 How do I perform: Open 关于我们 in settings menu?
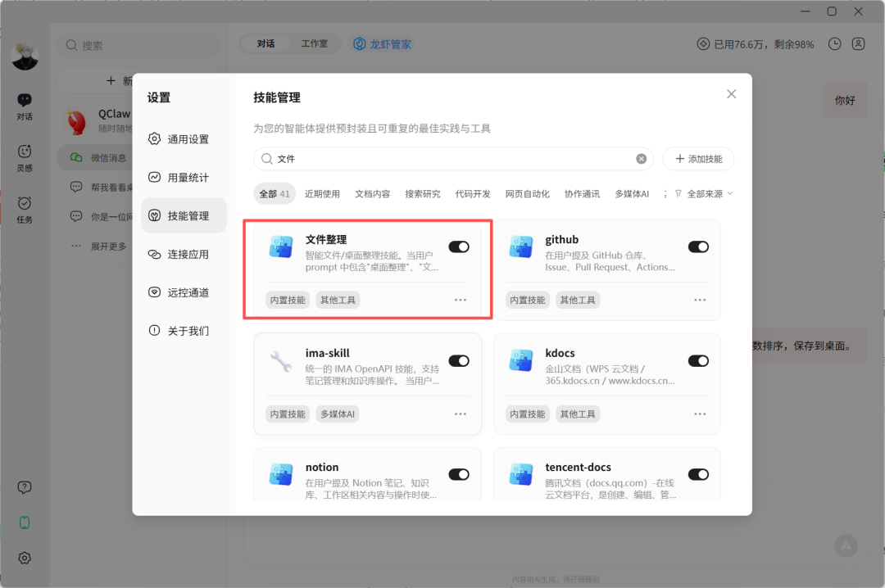pyautogui.click(x=184, y=331)
